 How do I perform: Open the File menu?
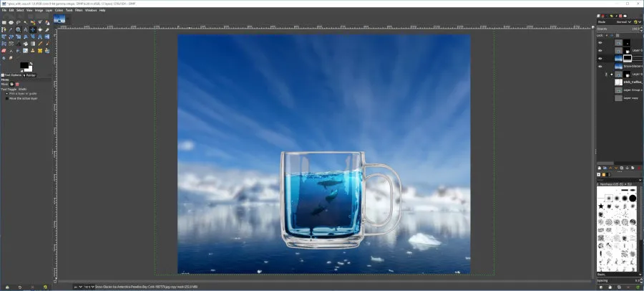[x=4, y=10]
